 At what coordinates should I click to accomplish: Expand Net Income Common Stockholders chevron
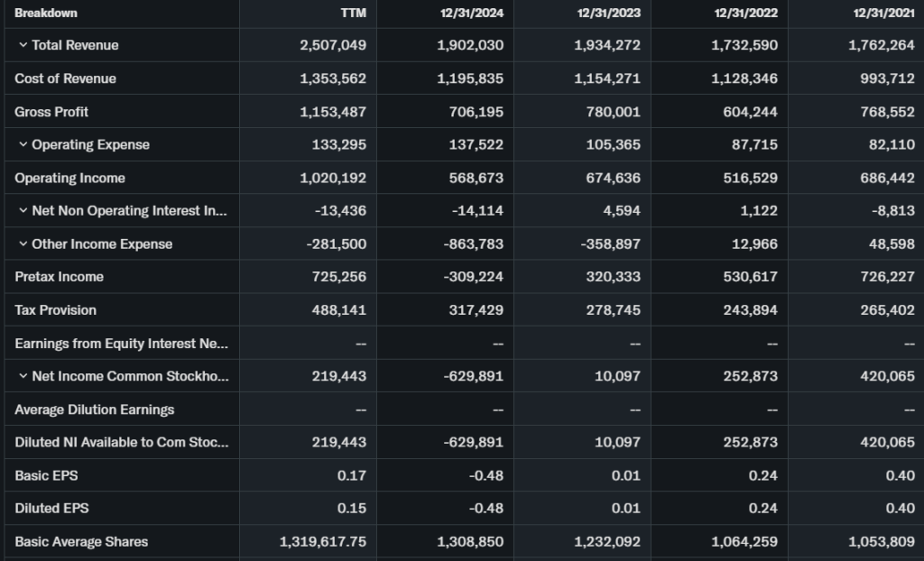(x=22, y=376)
